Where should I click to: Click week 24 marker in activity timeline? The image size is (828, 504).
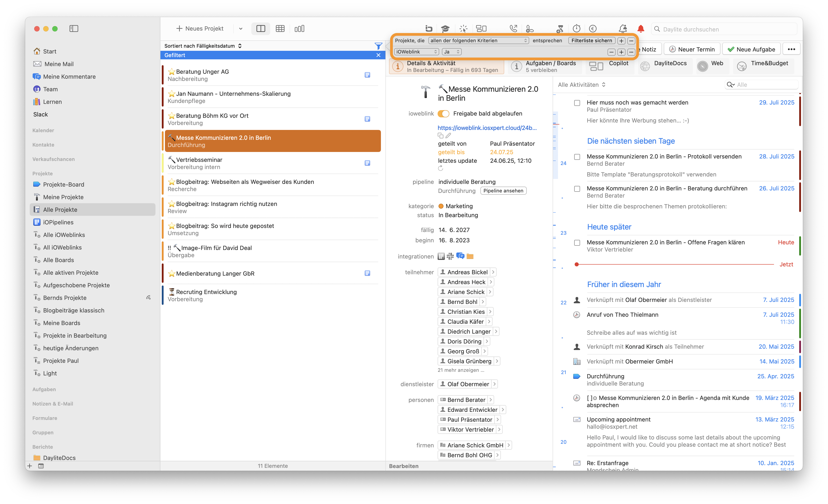(563, 163)
